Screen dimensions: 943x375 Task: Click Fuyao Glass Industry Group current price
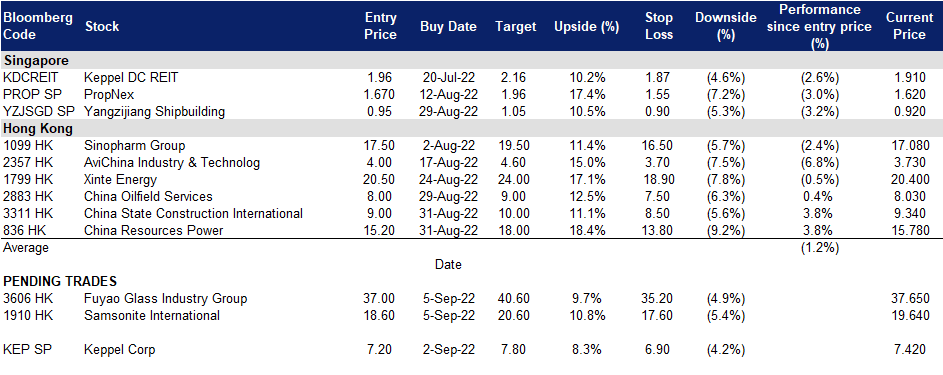(x=911, y=299)
